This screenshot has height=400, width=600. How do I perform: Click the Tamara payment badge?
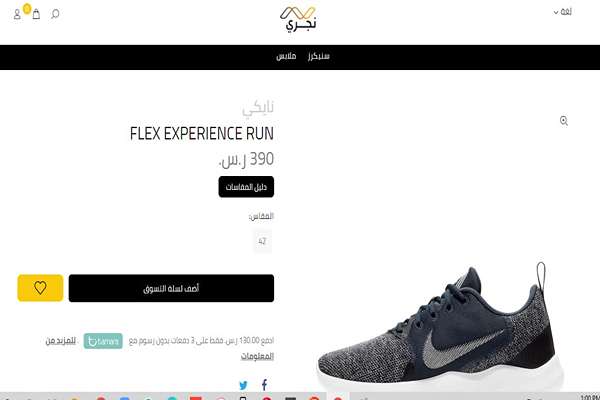tap(103, 341)
